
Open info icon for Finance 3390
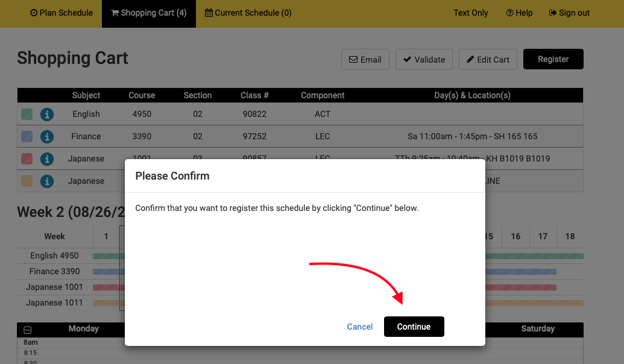click(47, 136)
